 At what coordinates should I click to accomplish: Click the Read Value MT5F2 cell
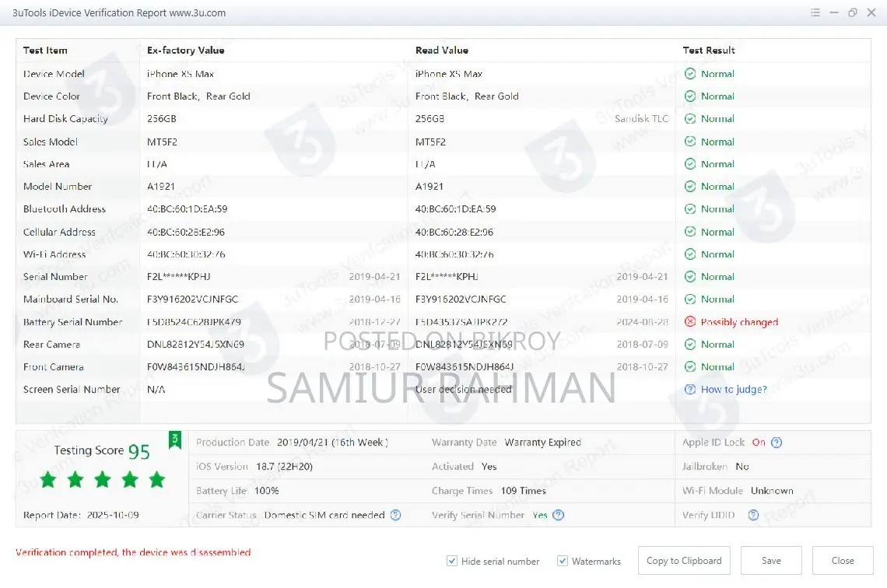[x=430, y=142]
